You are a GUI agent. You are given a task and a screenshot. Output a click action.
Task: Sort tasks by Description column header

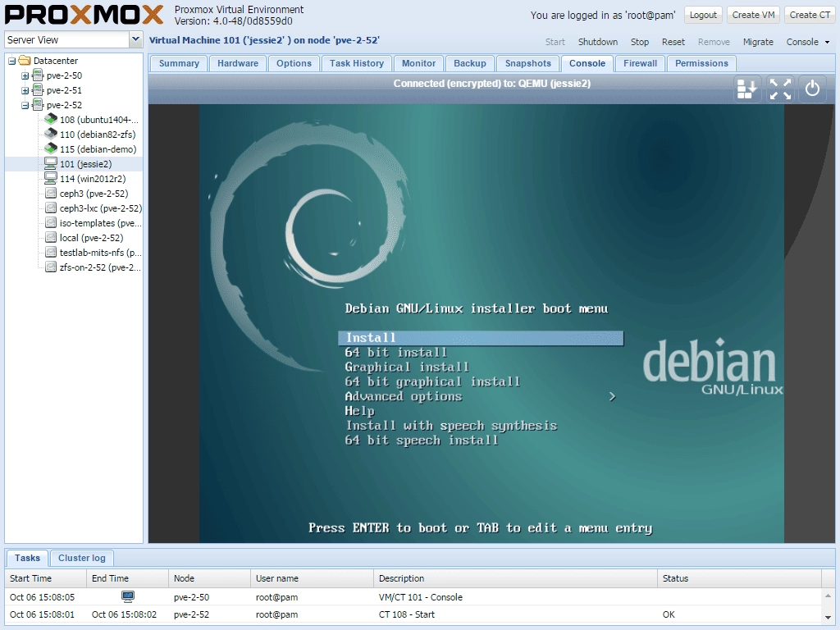(x=515, y=578)
